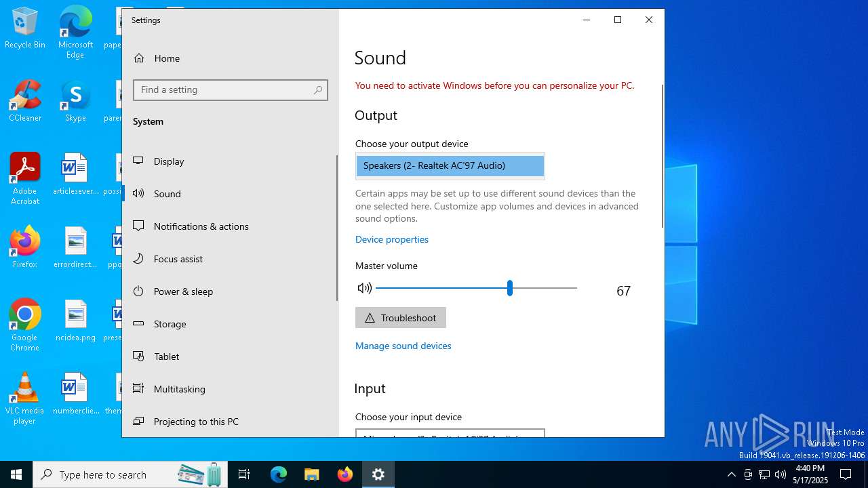The height and width of the screenshot is (488, 868).
Task: Maximize the Settings window
Action: 618,20
